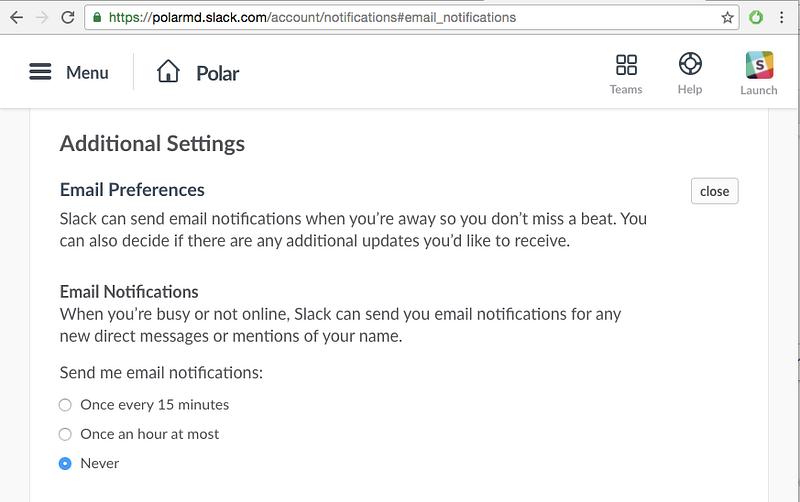Open the Chrome three-dot menu
Viewport: 800px width, 502px height.
point(781,18)
